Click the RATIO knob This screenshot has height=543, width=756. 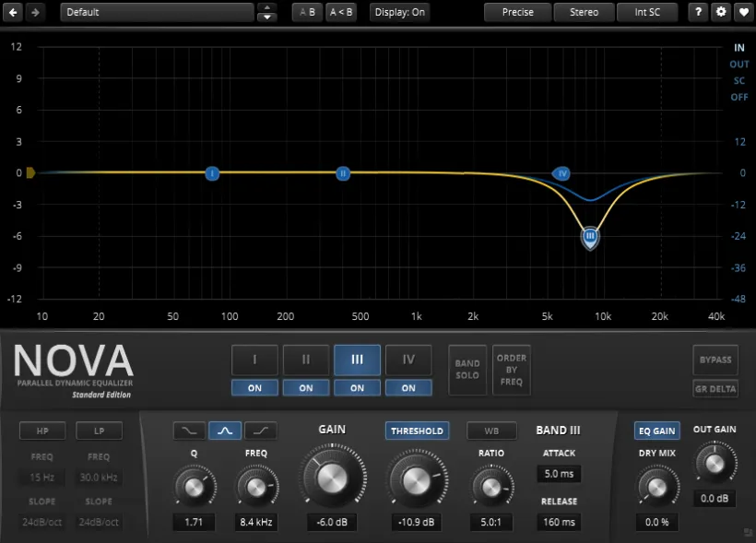[491, 487]
